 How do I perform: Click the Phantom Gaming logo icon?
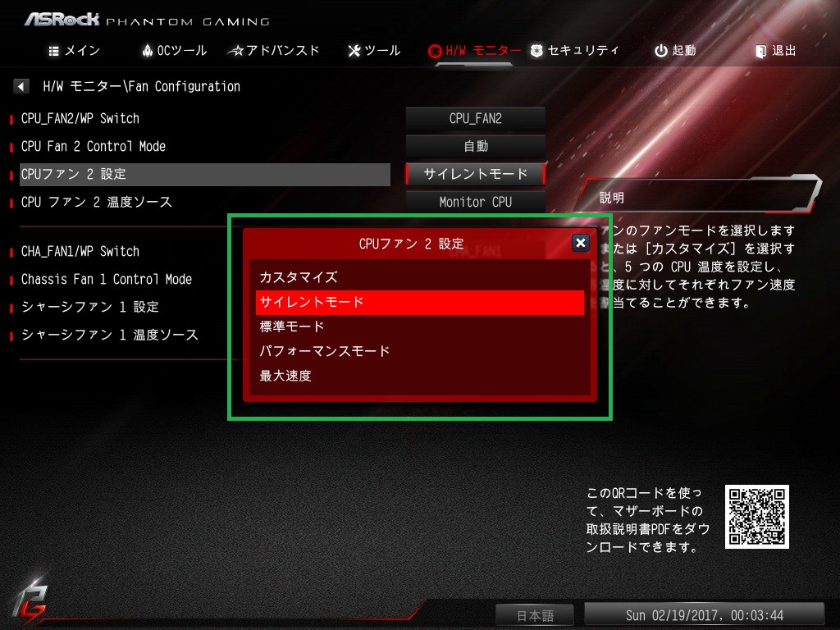(30, 601)
